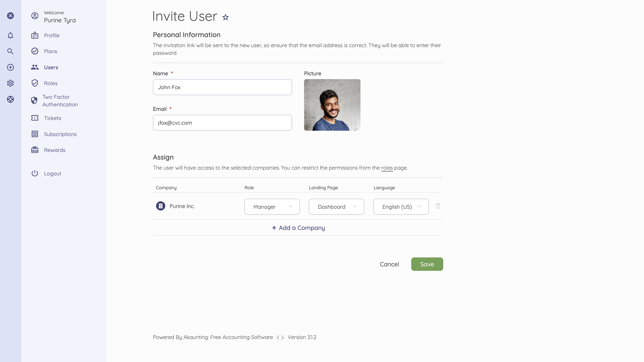Delete the Purine Inc. row via trash icon
This screenshot has height=362, width=644.
pos(438,206)
